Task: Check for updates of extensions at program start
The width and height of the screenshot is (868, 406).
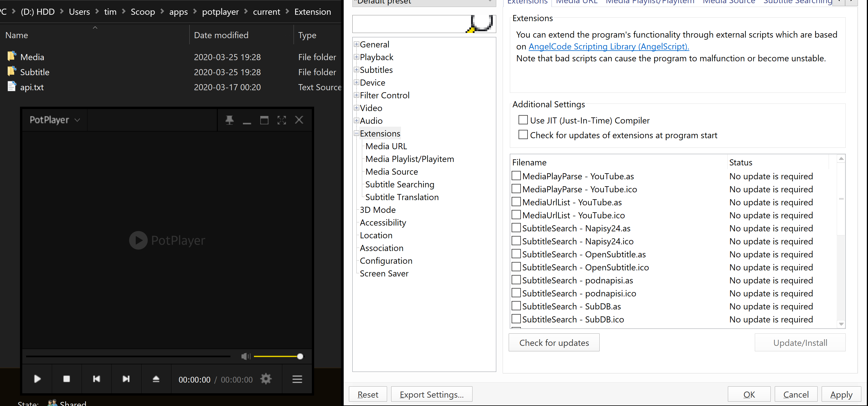Action: pyautogui.click(x=523, y=135)
